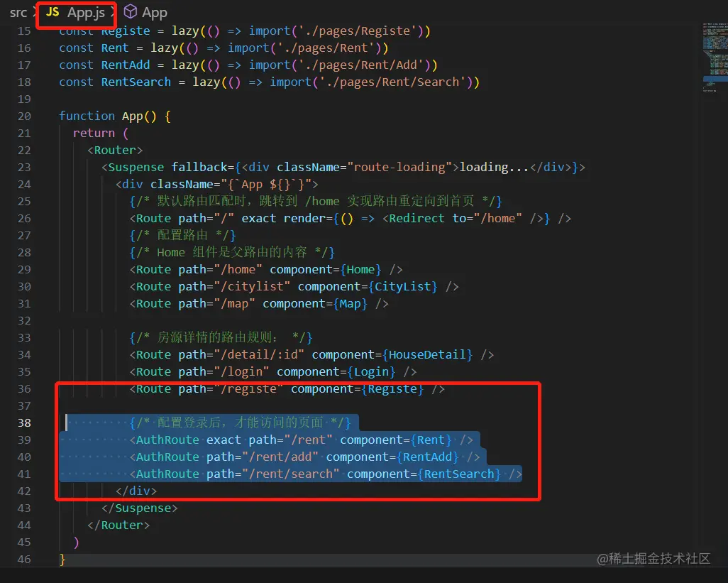Click import('./pages/Rent') text
This screenshot has height=583, width=728.
[308, 48]
